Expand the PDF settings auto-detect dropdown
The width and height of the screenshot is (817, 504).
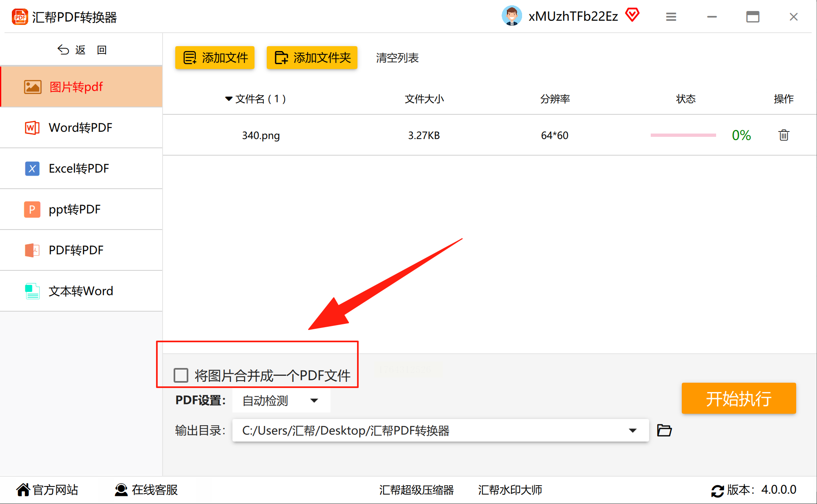click(x=314, y=401)
